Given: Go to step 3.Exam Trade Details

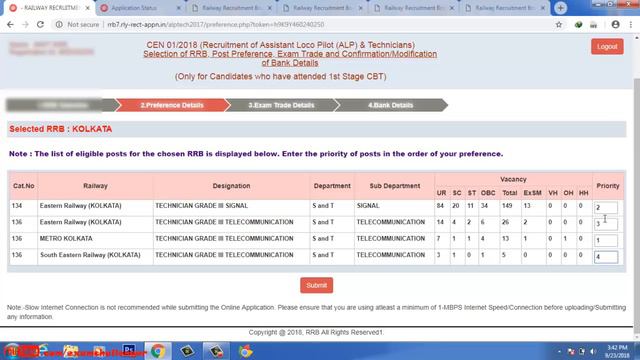Looking at the screenshot, I should point(281,105).
